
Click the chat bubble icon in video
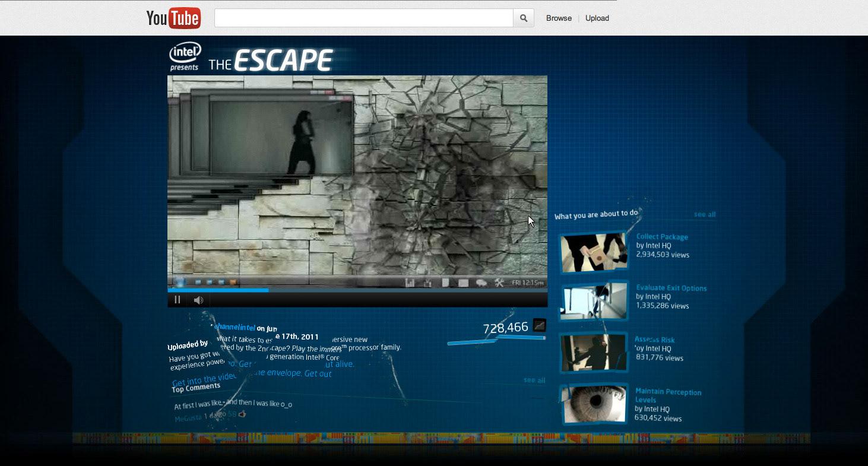481,283
